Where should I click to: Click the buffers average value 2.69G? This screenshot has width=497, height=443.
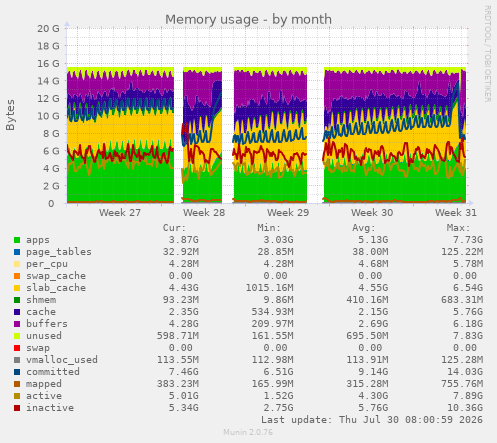[x=373, y=324]
